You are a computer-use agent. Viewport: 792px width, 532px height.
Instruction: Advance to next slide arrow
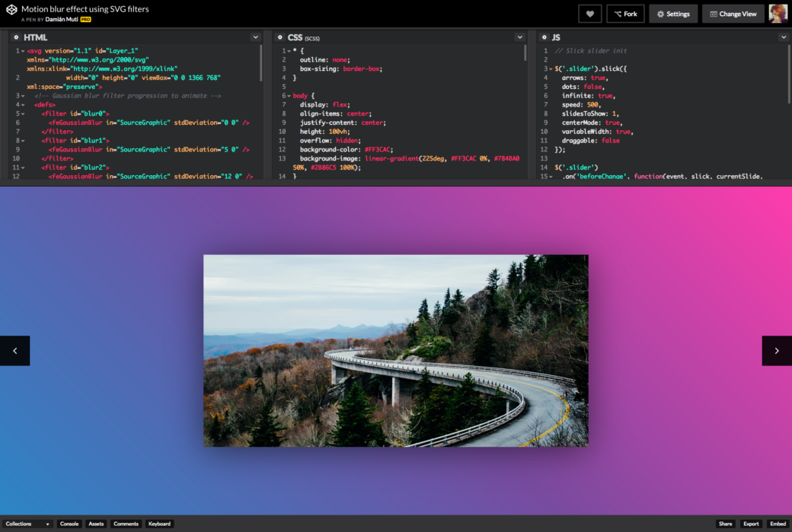click(x=777, y=351)
